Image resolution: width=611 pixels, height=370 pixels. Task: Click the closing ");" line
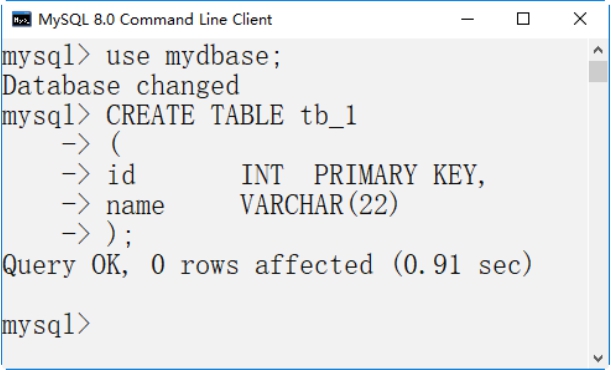coord(97,234)
